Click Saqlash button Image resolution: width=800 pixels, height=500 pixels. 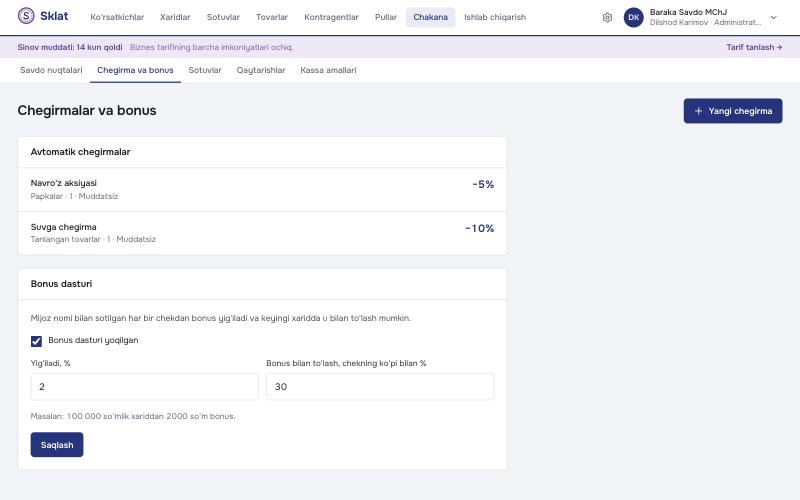point(57,445)
